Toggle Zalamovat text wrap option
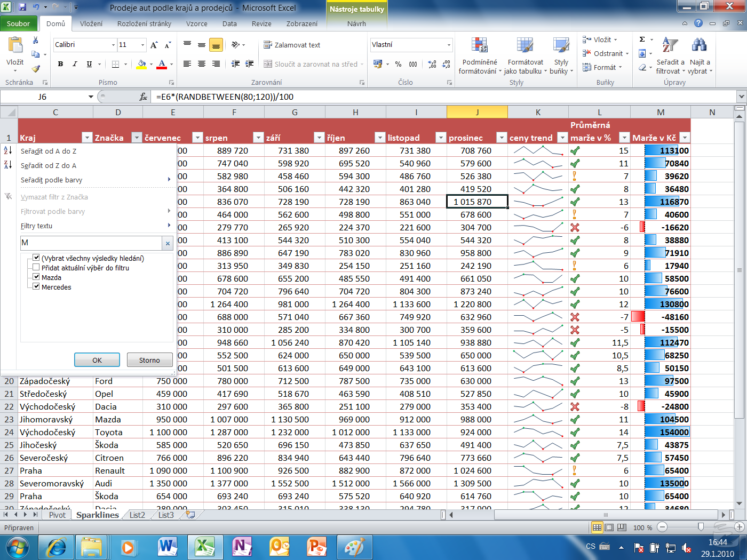 (292, 45)
